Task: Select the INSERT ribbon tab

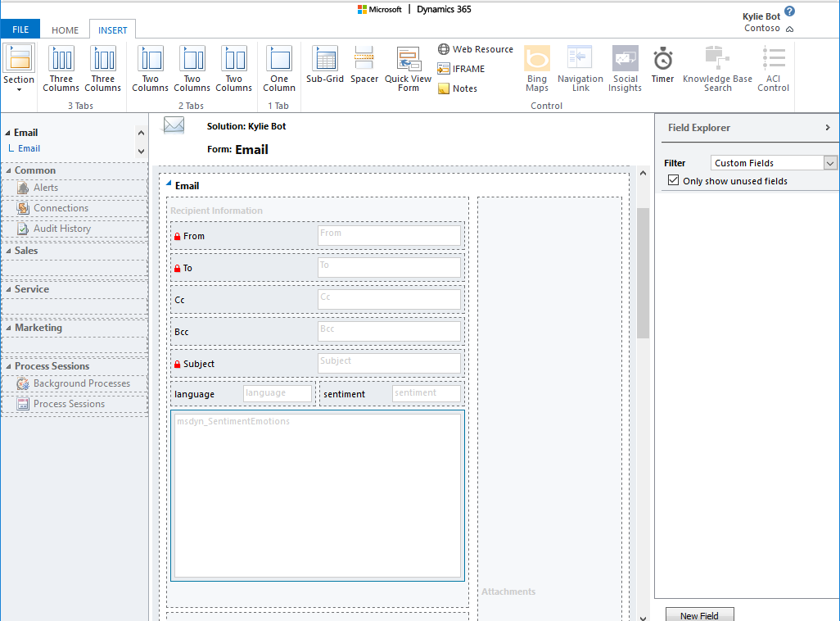Action: point(112,30)
